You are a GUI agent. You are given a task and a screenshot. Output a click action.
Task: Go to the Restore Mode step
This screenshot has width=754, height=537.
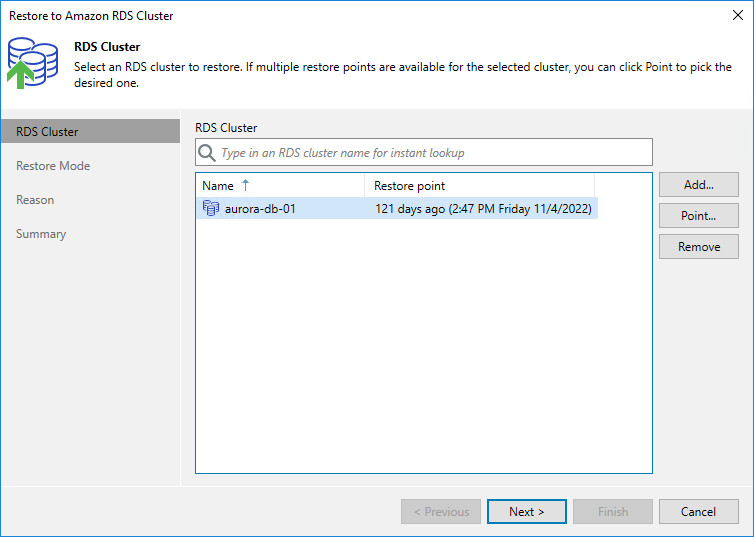(53, 166)
